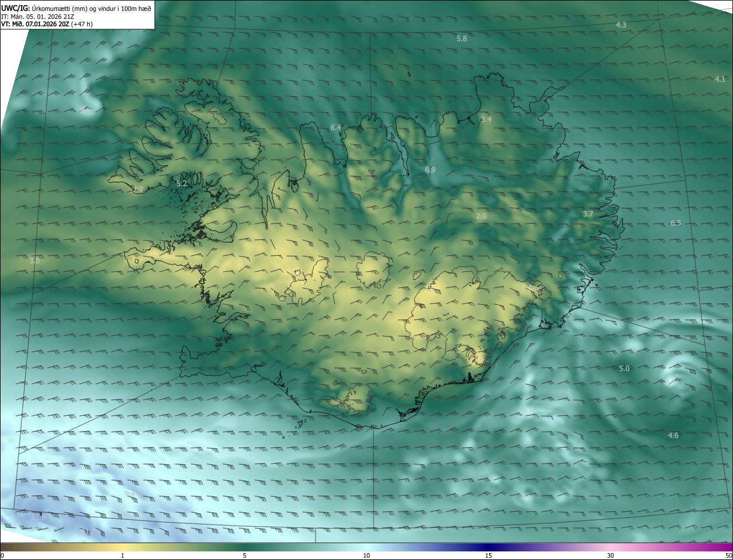Click the '4.3' value label on the map

coord(621,25)
